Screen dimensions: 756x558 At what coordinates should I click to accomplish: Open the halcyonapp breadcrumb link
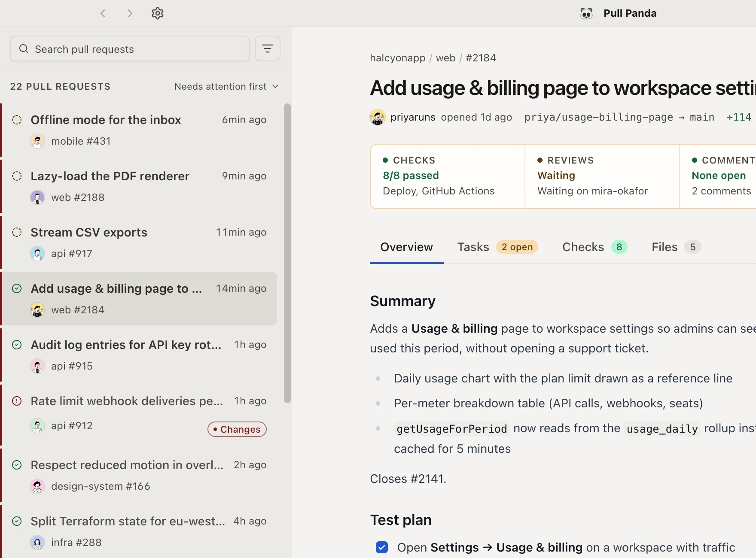coord(398,58)
